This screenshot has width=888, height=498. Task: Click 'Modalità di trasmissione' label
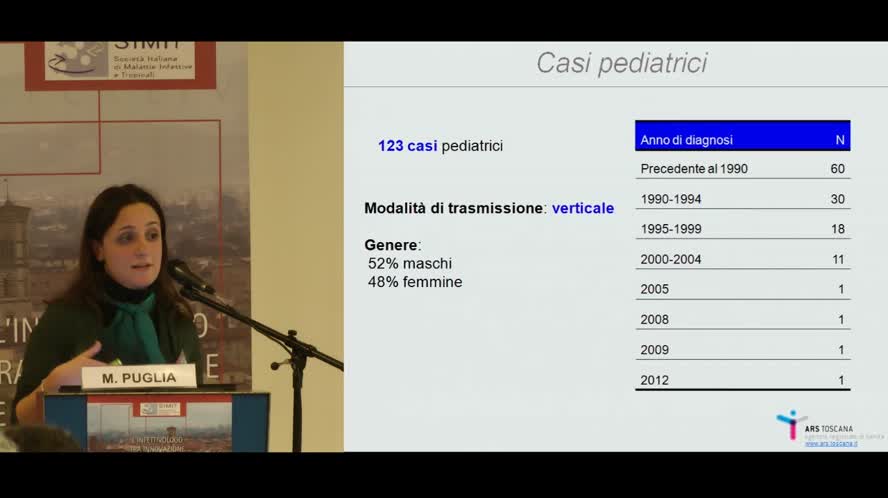(x=454, y=208)
